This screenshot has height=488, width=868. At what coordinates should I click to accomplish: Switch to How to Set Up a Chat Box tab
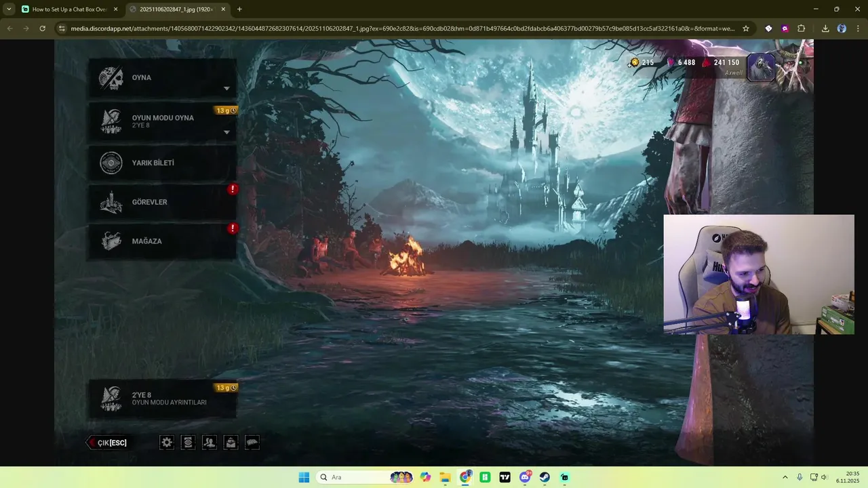pyautogui.click(x=69, y=9)
